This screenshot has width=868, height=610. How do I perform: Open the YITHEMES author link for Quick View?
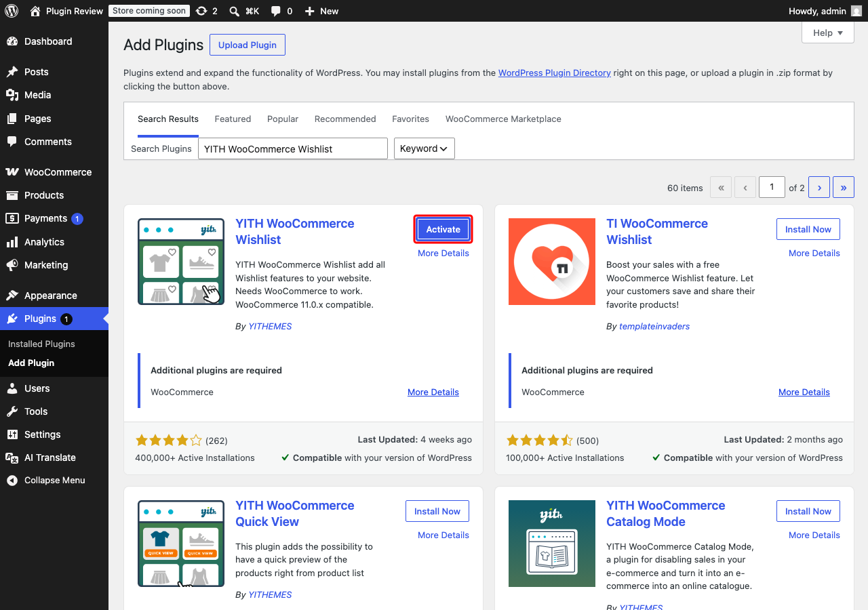coord(270,594)
